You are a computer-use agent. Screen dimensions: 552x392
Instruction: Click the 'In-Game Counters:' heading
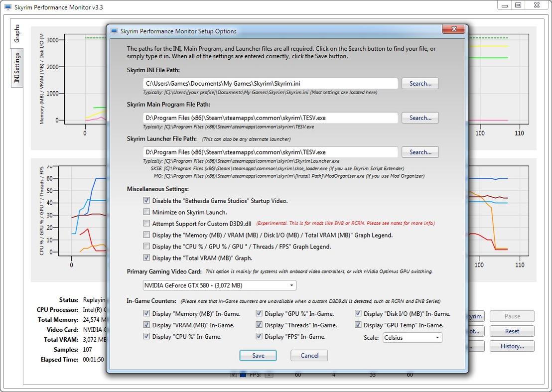[x=151, y=301]
